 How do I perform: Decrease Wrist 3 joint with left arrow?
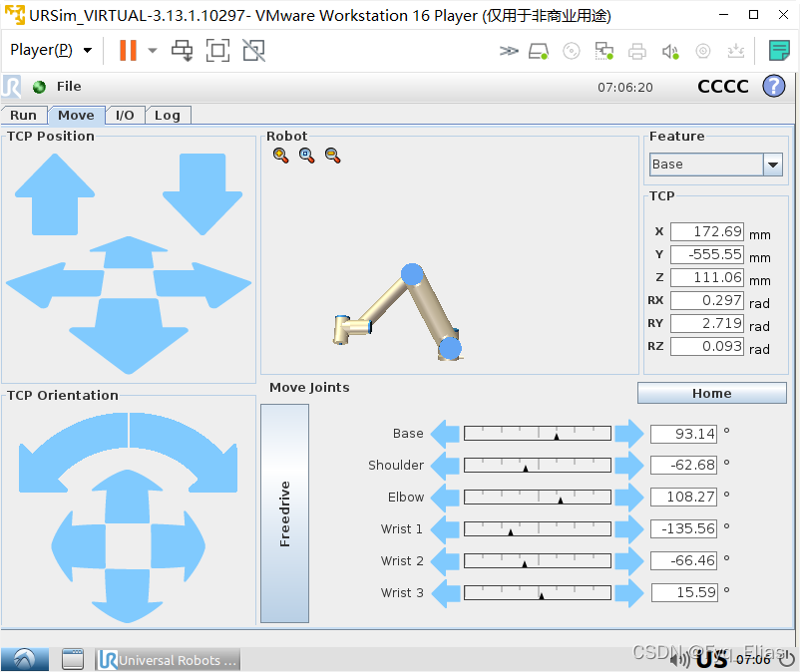click(x=446, y=593)
